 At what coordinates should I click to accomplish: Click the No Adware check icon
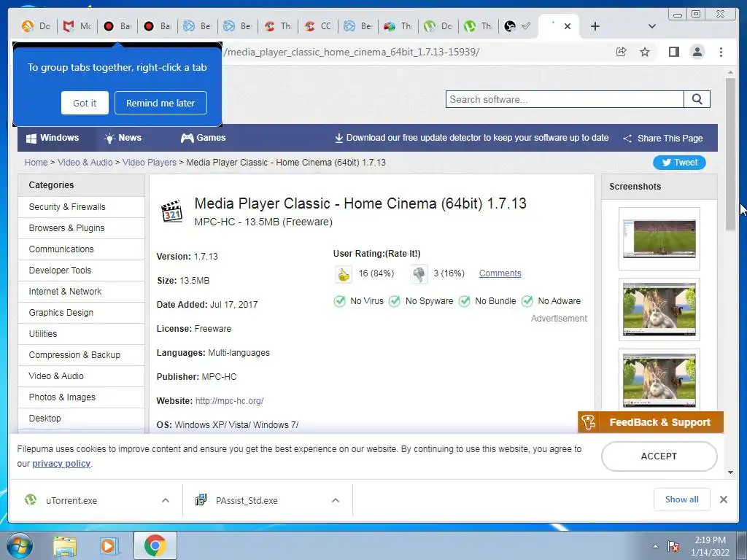[x=527, y=301]
